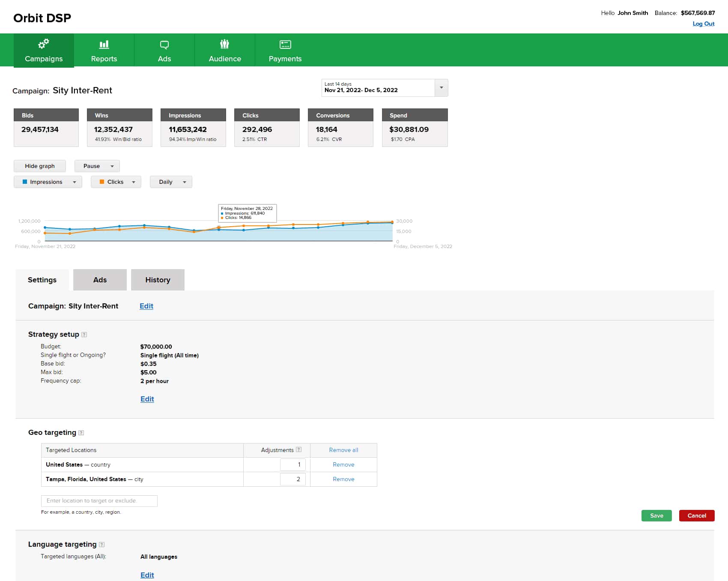This screenshot has width=728, height=581.
Task: Open Geo targeting help icon
Action: 81,433
